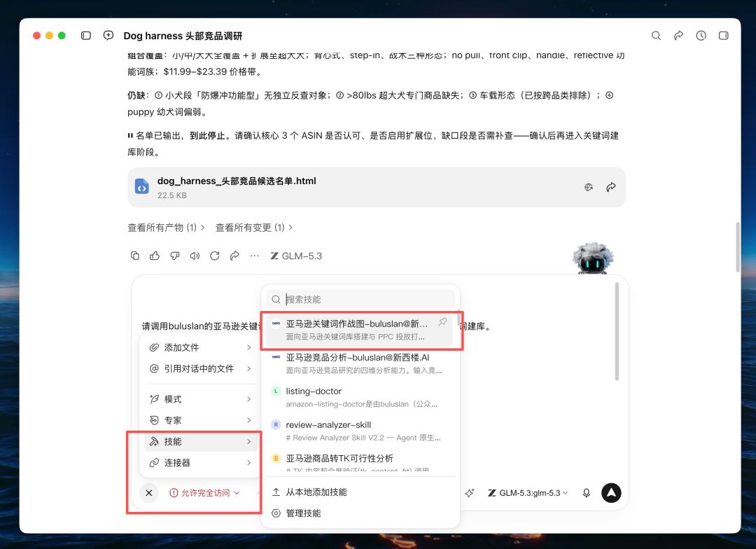Open dog_harness html file in browser globe icon
756x549 pixels.
click(589, 187)
